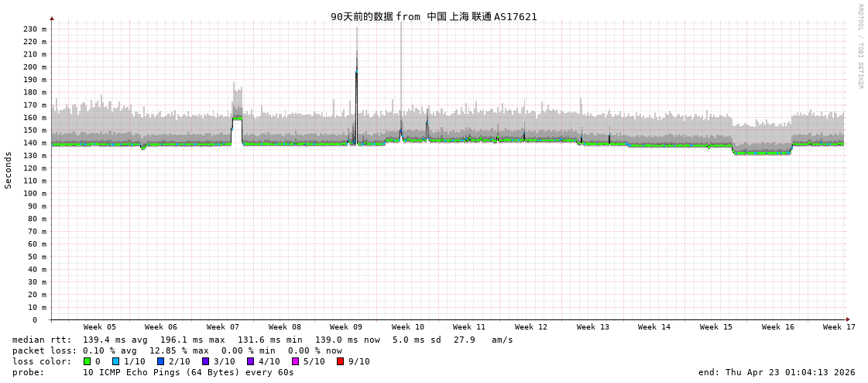Click the 100 m y-axis label
Image resolution: width=868 pixels, height=383 pixels.
[36, 194]
